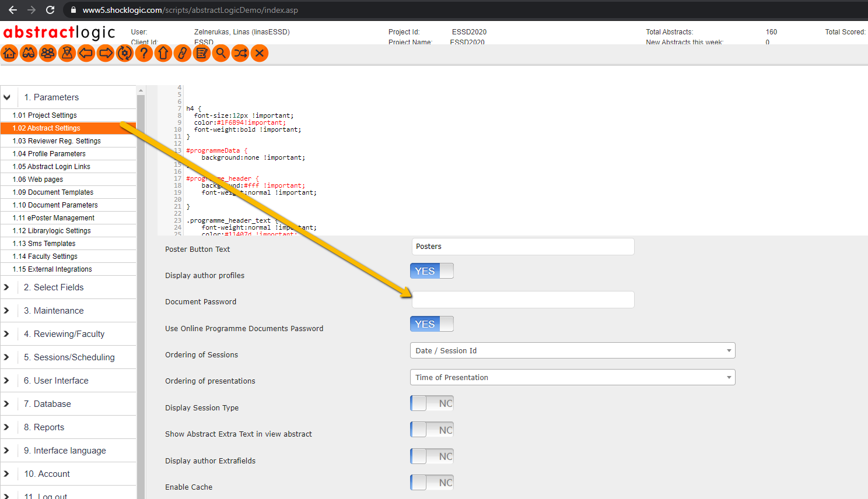The height and width of the screenshot is (499, 868).
Task: Click the shuffle arrows toolbar icon
Action: [240, 54]
